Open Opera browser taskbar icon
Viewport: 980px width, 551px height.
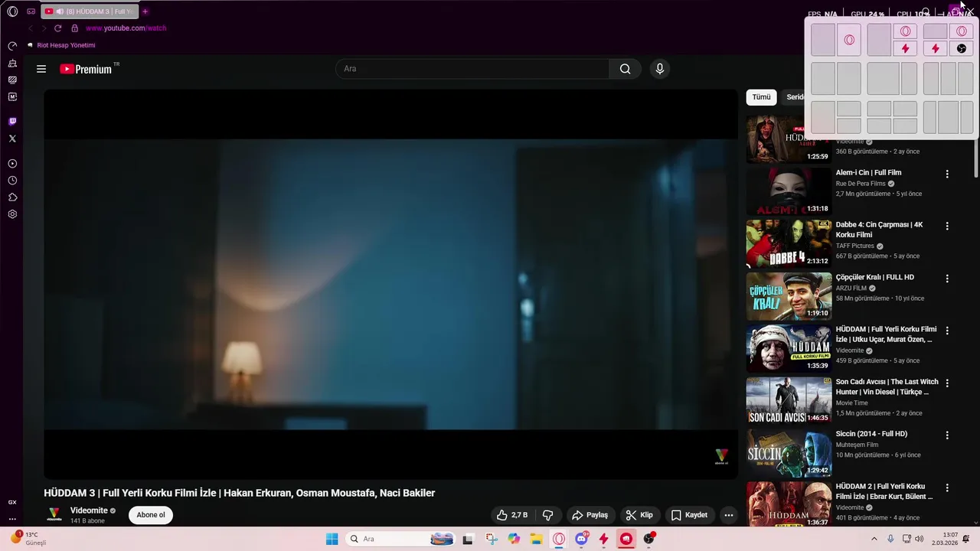[x=559, y=539]
